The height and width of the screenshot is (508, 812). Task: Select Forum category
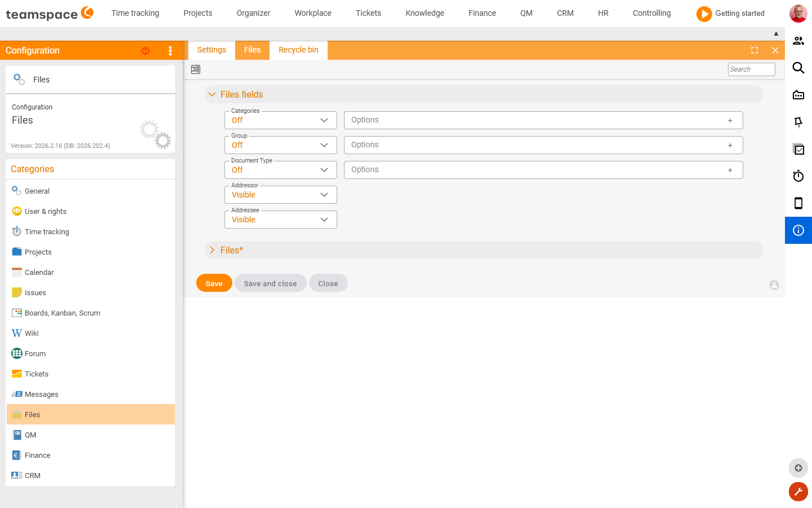(90, 353)
